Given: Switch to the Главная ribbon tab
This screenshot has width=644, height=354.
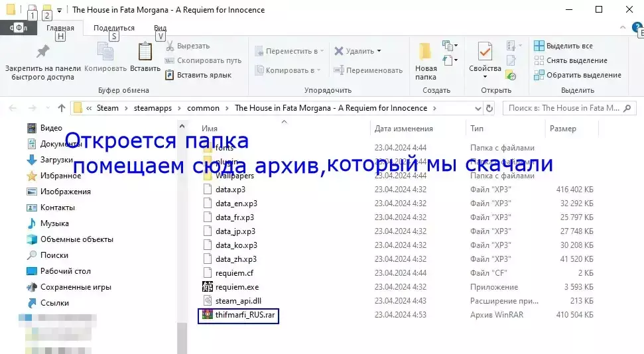Looking at the screenshot, I should pyautogui.click(x=60, y=28).
